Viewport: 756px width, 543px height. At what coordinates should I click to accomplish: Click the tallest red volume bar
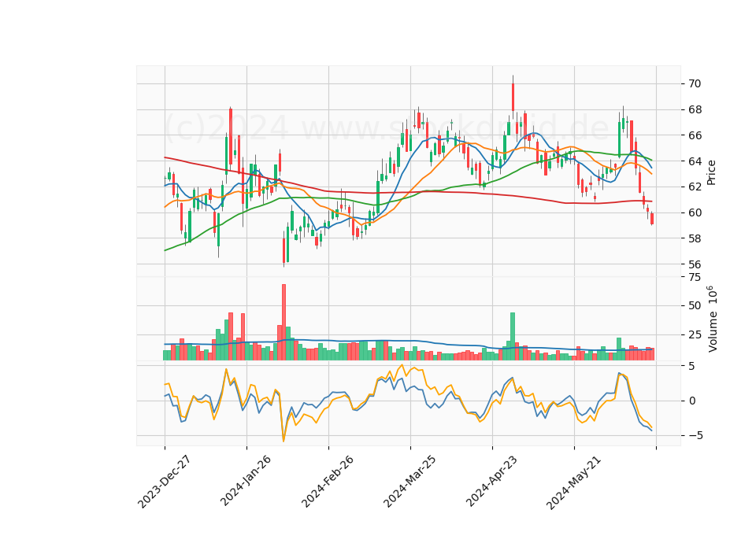(x=284, y=322)
